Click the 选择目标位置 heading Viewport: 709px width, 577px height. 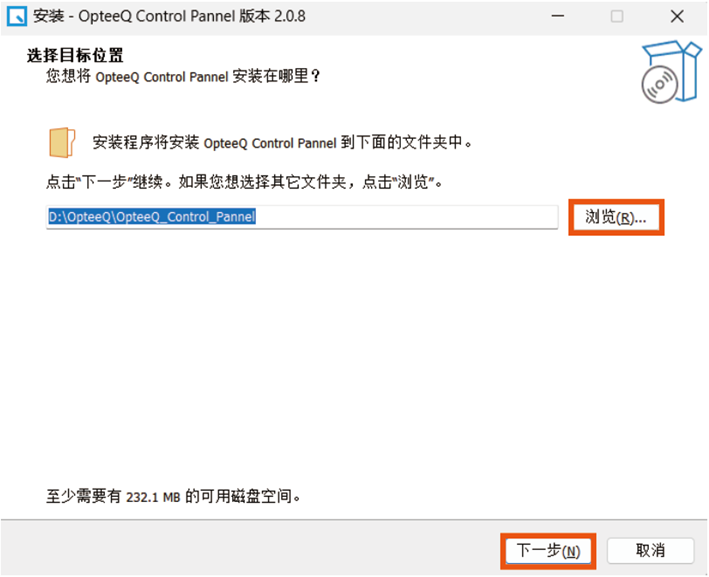coord(81,56)
